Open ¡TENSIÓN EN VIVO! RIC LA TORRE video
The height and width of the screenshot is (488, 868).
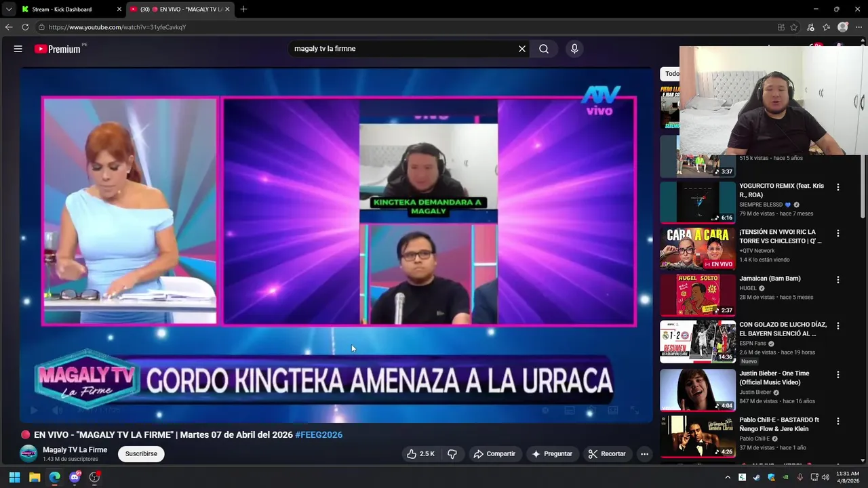tap(698, 249)
